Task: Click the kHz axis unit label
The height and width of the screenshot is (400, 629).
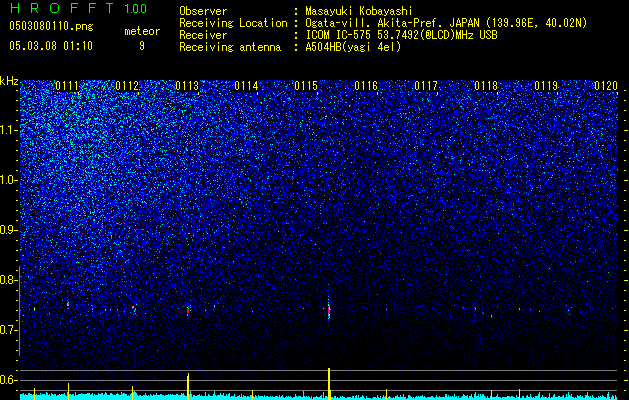Action: click(10, 81)
